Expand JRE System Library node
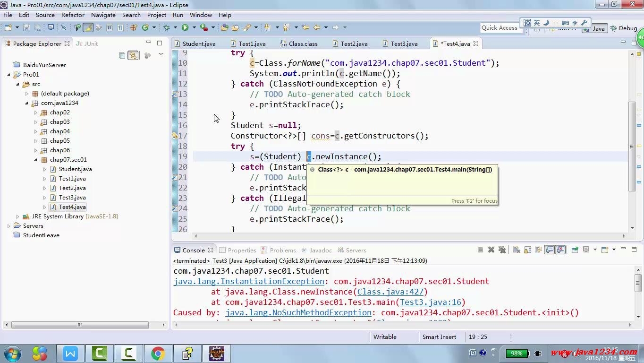644x363 pixels. [x=17, y=216]
